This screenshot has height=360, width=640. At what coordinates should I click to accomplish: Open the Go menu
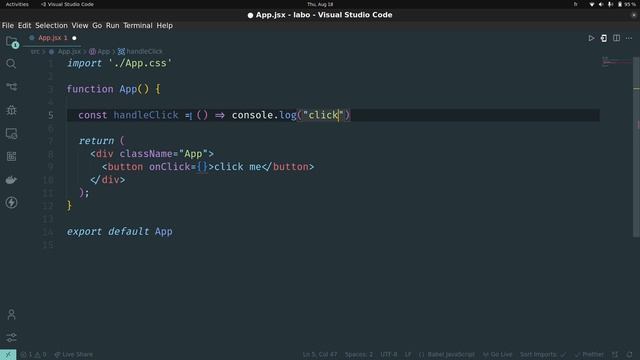tap(97, 25)
